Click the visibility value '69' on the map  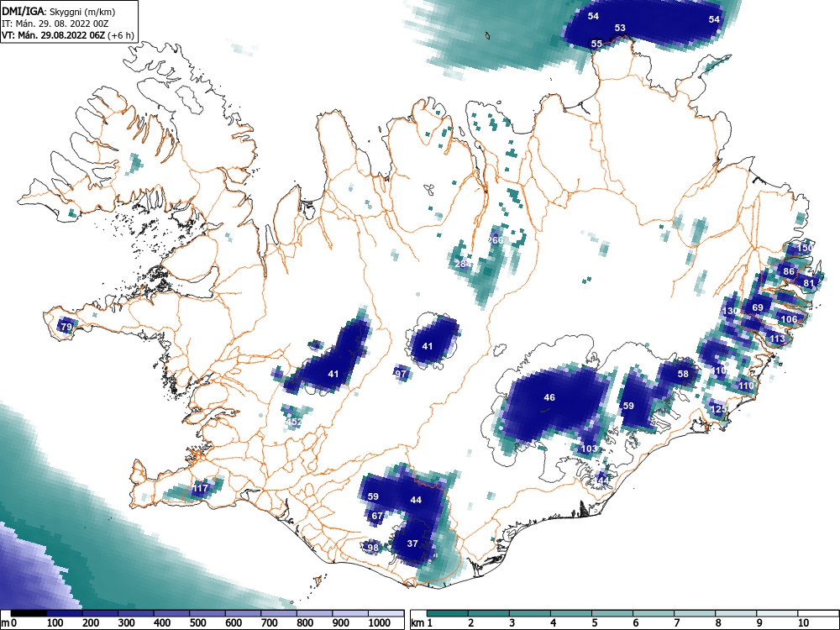(x=758, y=307)
